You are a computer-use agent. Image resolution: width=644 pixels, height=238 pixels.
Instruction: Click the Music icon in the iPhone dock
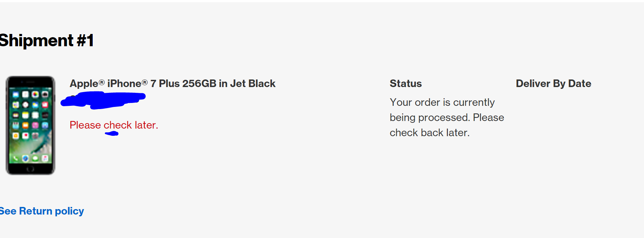pyautogui.click(x=45, y=159)
